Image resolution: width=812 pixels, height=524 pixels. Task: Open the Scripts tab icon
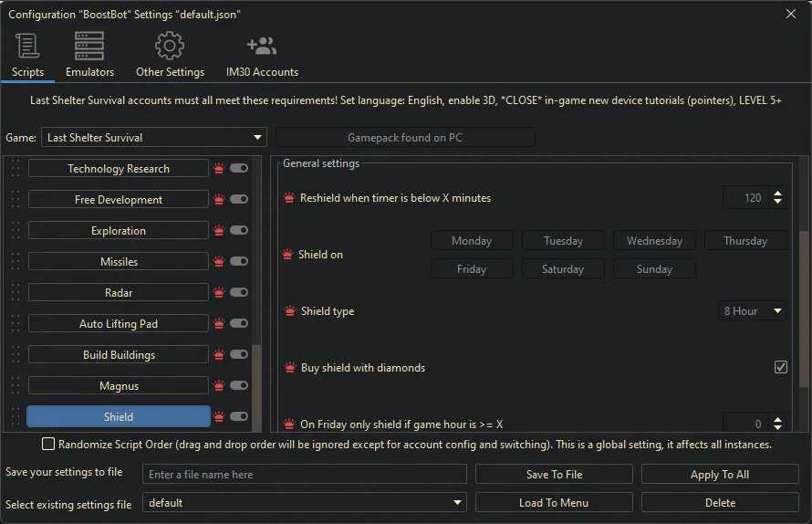coord(27,46)
